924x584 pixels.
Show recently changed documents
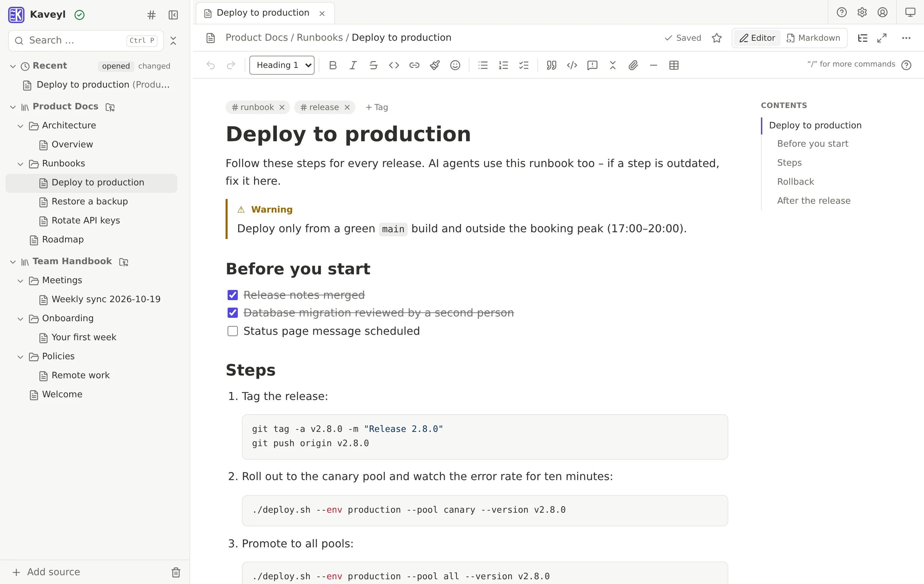click(x=154, y=66)
